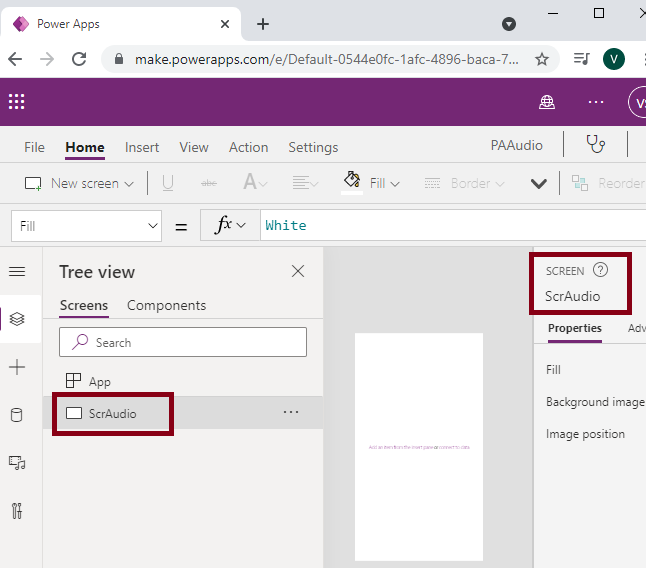Open the File menu

click(34, 147)
